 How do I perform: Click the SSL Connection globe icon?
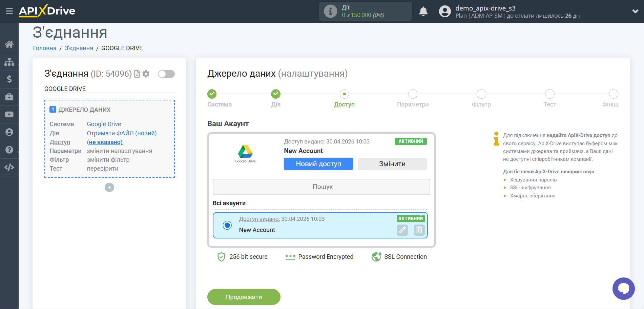tap(376, 257)
